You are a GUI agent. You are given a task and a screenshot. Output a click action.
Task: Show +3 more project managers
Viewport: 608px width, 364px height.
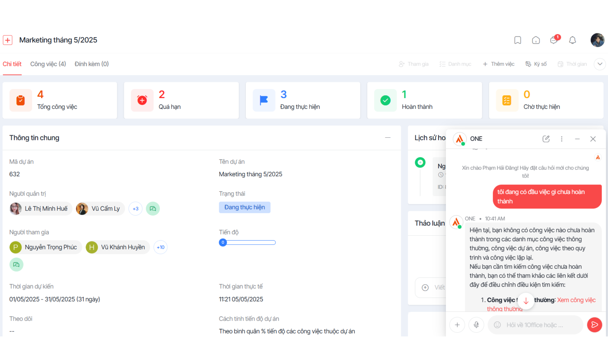click(x=136, y=209)
